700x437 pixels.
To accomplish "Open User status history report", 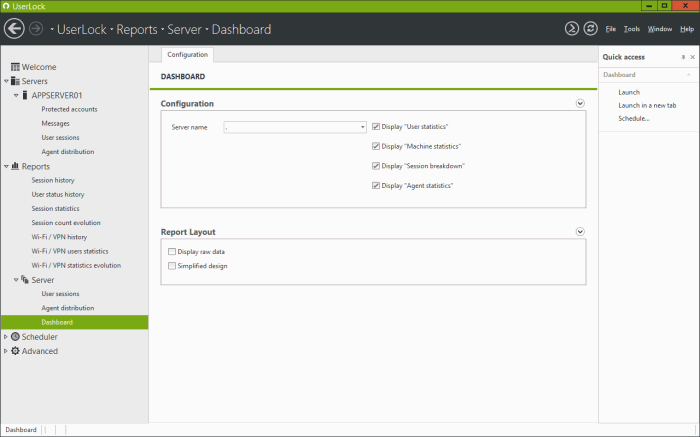I will 58,195.
